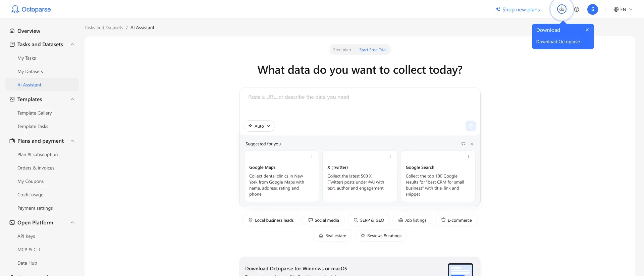Open the Auto mode dropdown

coord(259,126)
